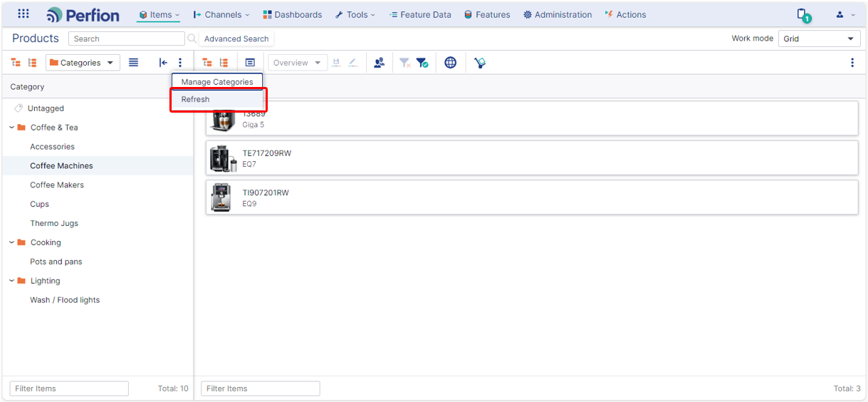
Task: Go to Dashboards
Action: pos(292,14)
